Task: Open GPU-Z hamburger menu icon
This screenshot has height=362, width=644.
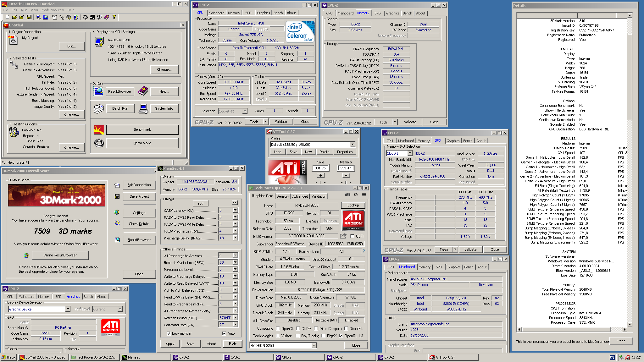Action: [x=364, y=195]
